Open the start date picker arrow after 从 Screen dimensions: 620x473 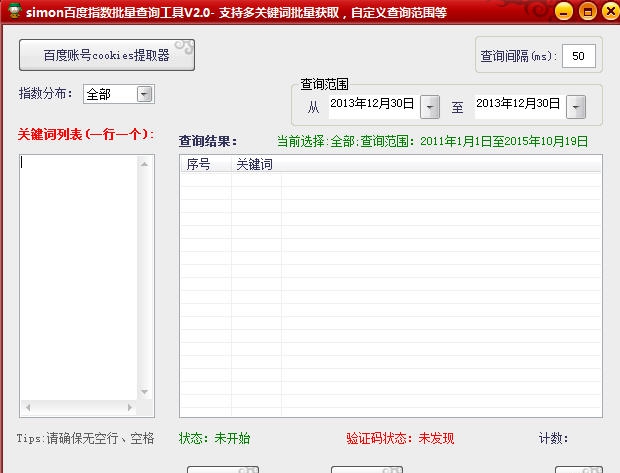click(x=430, y=107)
